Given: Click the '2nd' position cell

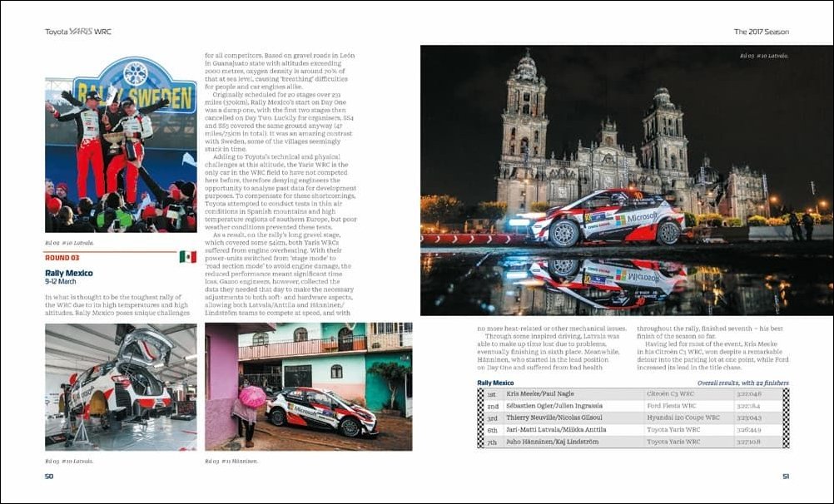Looking at the screenshot, I should pos(493,406).
